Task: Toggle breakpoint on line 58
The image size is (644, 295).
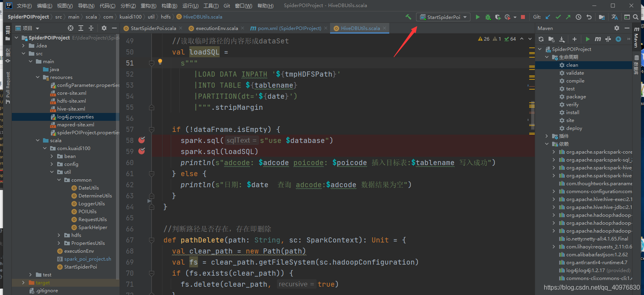Action: 142,140
